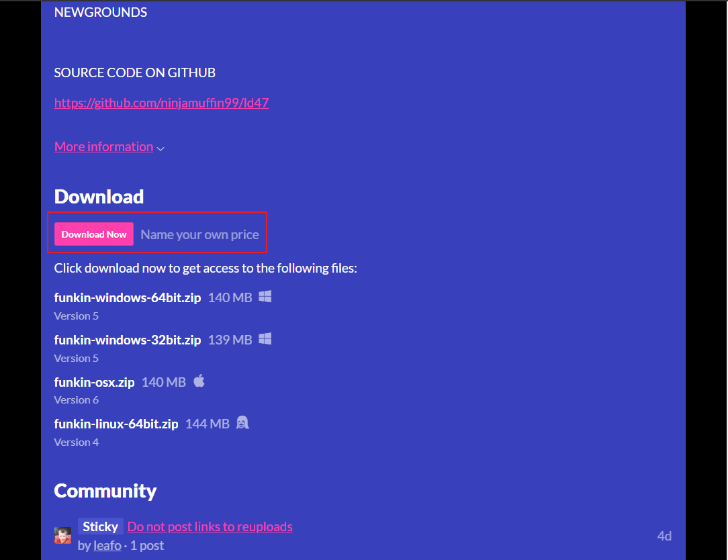
Task: Click the Sticky label on the community post
Action: [x=100, y=526]
